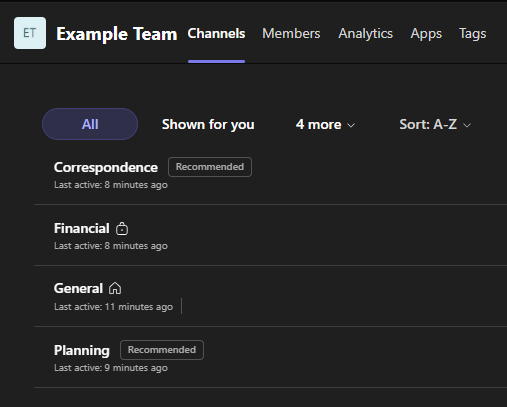Open the Correspondence channel
This screenshot has width=507, height=407.
270,174
